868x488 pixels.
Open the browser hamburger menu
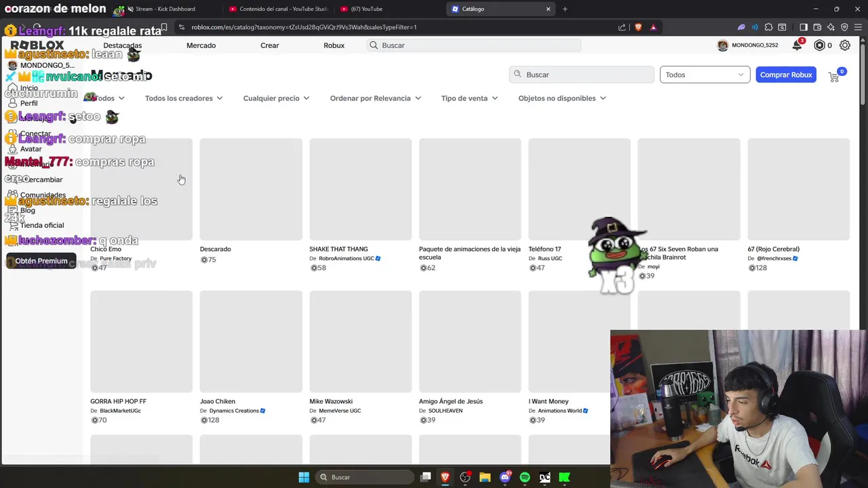[858, 27]
